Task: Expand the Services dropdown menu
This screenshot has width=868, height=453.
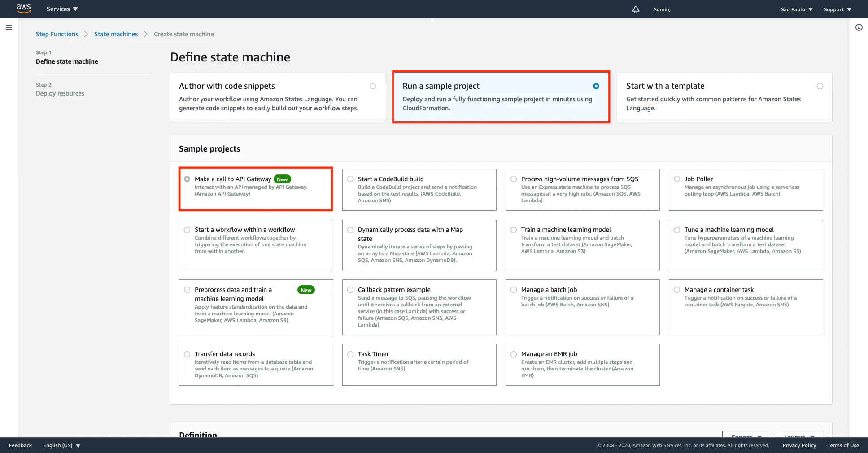Action: 62,9
